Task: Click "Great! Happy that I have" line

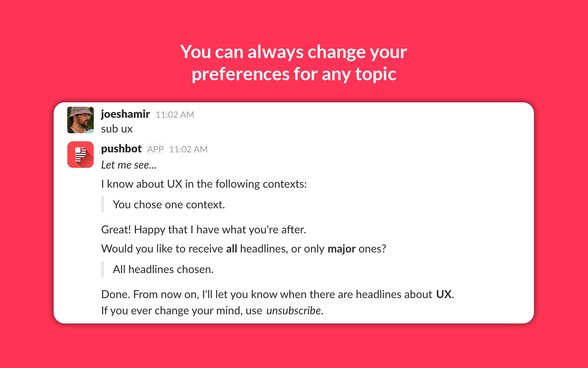Action: (x=204, y=230)
